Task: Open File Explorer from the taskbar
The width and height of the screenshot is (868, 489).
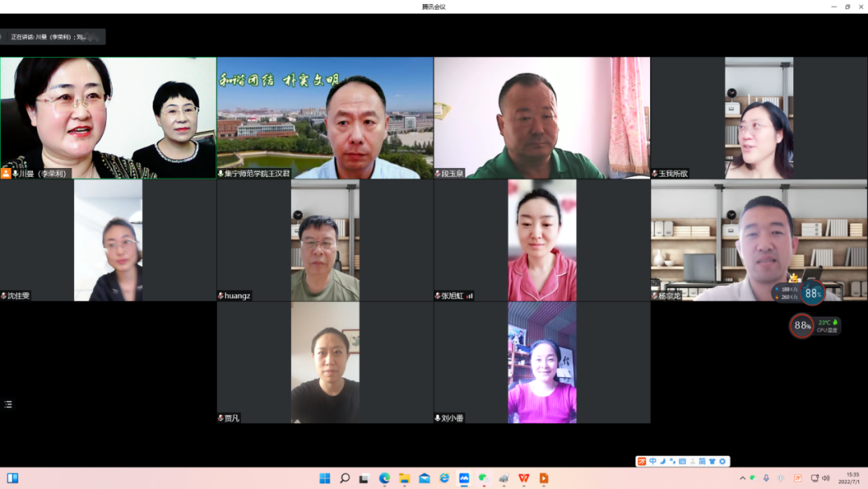Action: pos(404,479)
